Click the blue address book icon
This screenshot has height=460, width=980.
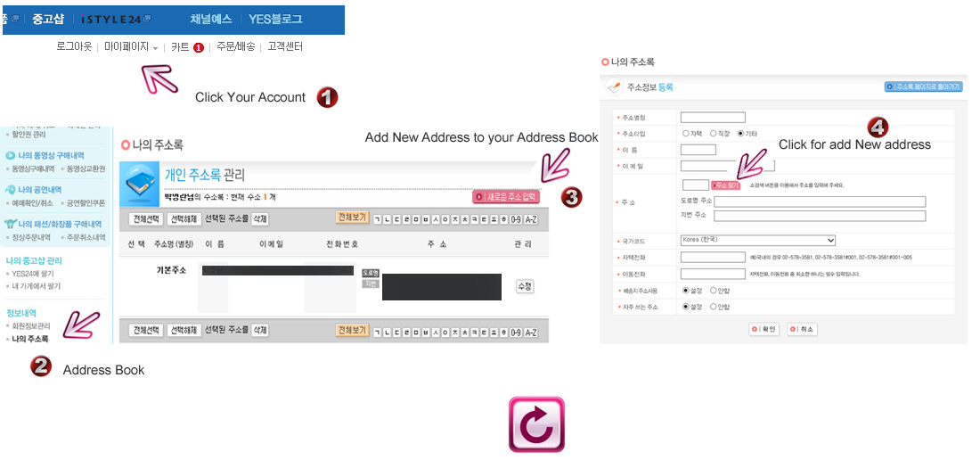[x=138, y=184]
